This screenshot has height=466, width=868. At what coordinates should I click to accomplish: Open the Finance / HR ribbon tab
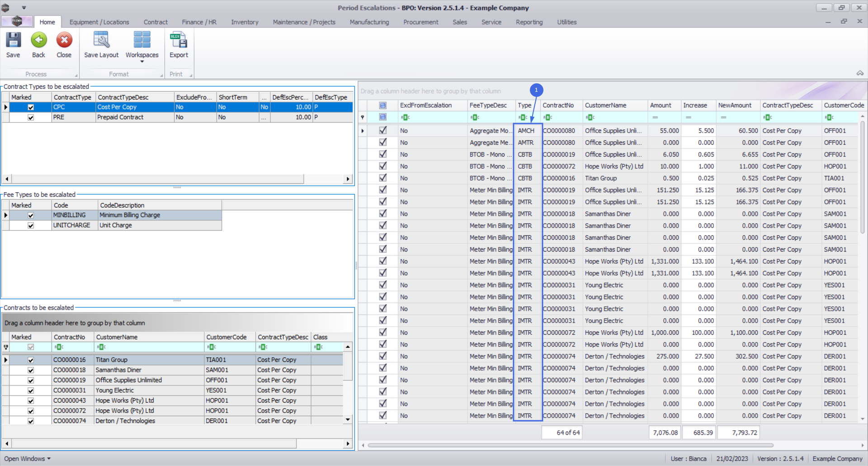[199, 22]
